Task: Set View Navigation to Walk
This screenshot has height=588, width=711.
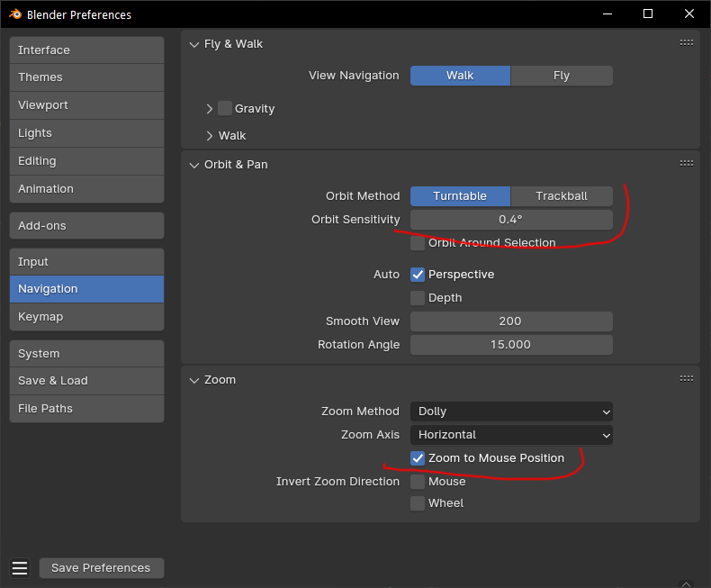Action: coord(460,76)
